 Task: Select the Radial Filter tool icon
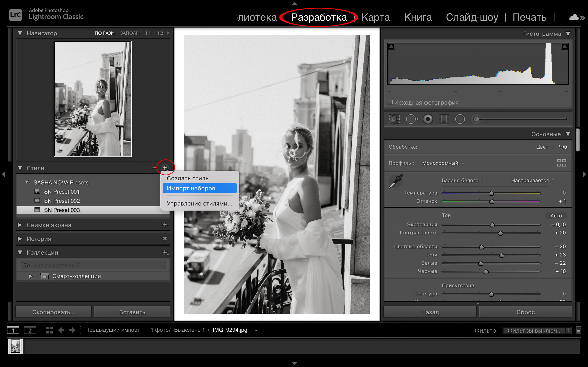click(460, 119)
